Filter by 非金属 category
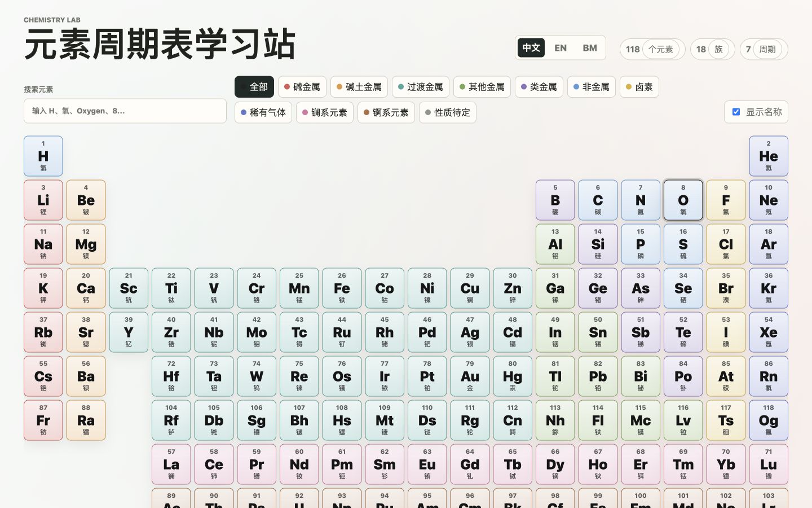The image size is (812, 508). (592, 87)
